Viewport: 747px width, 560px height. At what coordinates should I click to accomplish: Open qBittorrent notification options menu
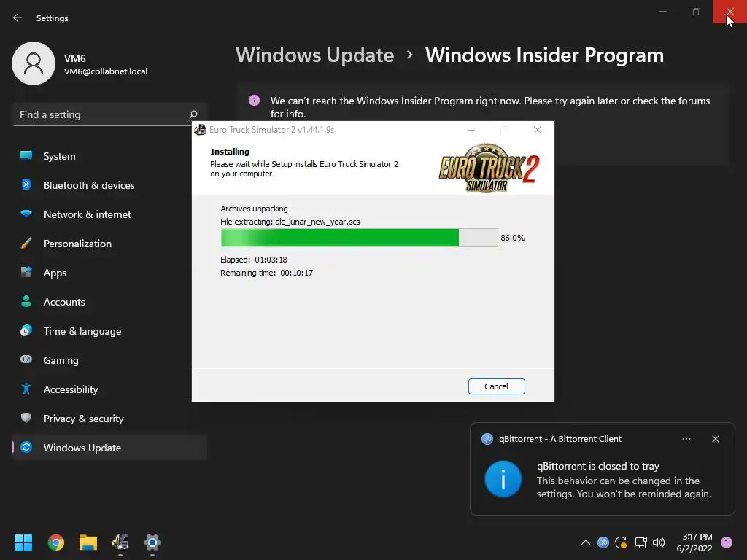point(686,439)
